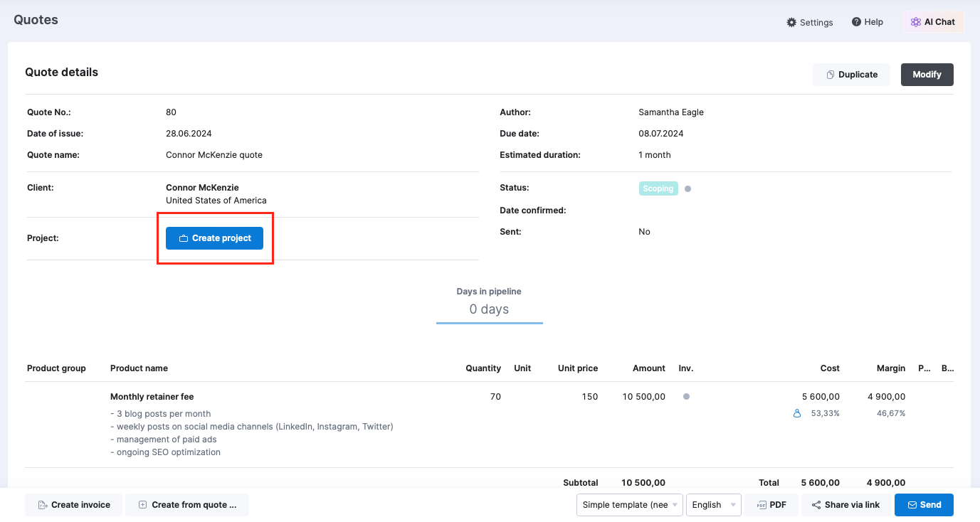
Task: Click the Days in pipeline indicator
Action: coord(489,304)
